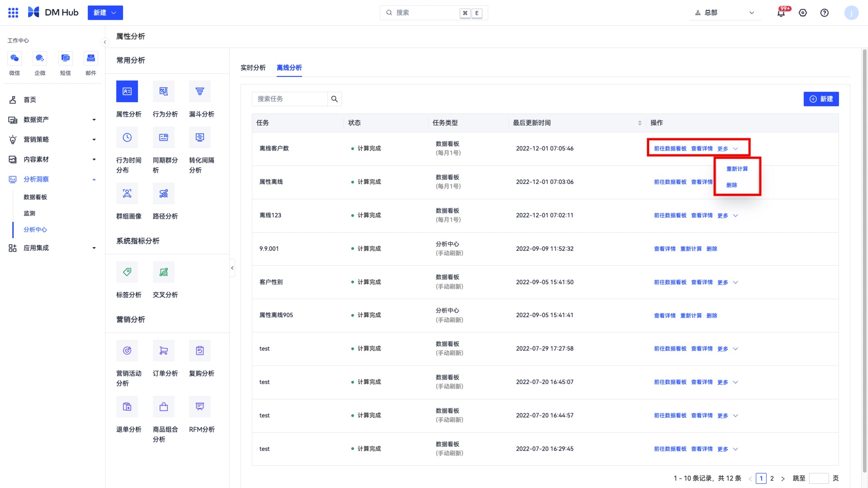This screenshot has width=868, height=488.
Task: Select the 漏斗分析 icon
Action: 200,91
